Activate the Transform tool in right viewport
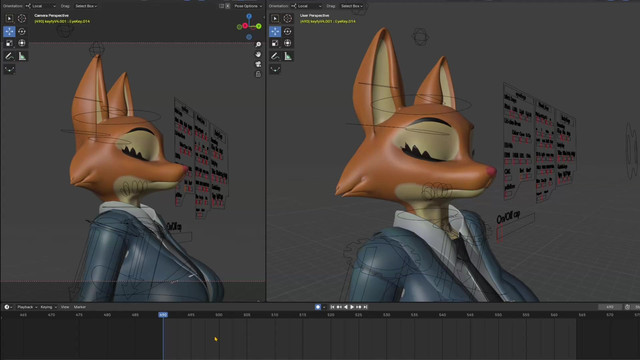 pos(288,43)
